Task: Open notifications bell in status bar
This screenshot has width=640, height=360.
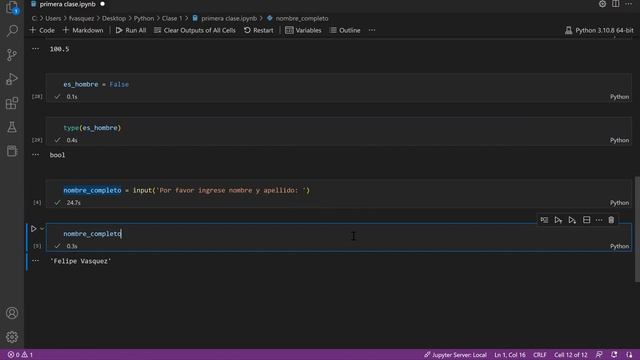Action: point(614,355)
